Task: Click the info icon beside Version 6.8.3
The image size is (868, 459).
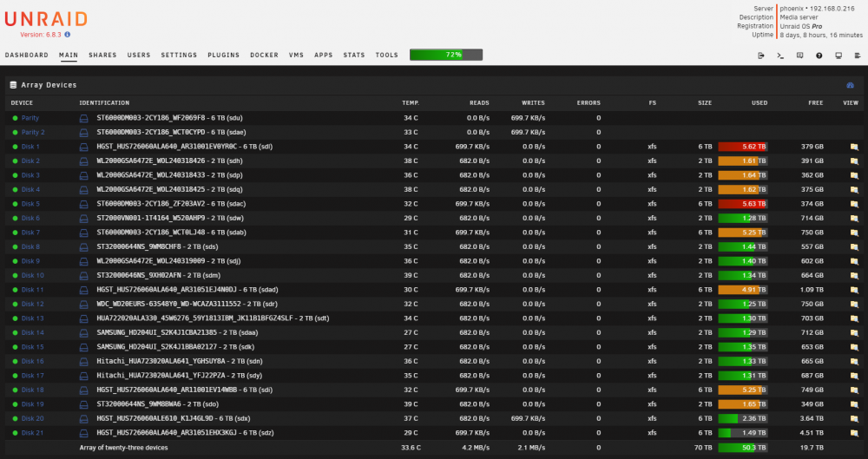Action: (x=68, y=35)
